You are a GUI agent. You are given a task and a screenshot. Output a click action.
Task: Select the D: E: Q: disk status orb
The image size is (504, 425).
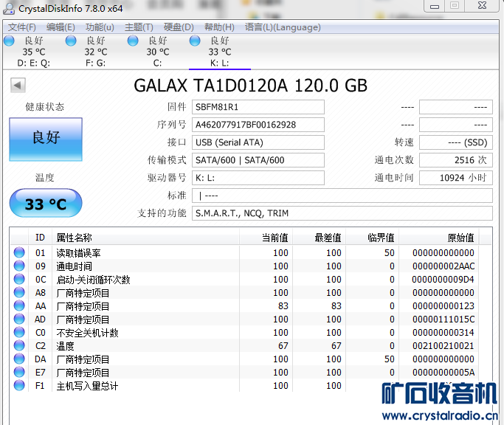[x=9, y=41]
